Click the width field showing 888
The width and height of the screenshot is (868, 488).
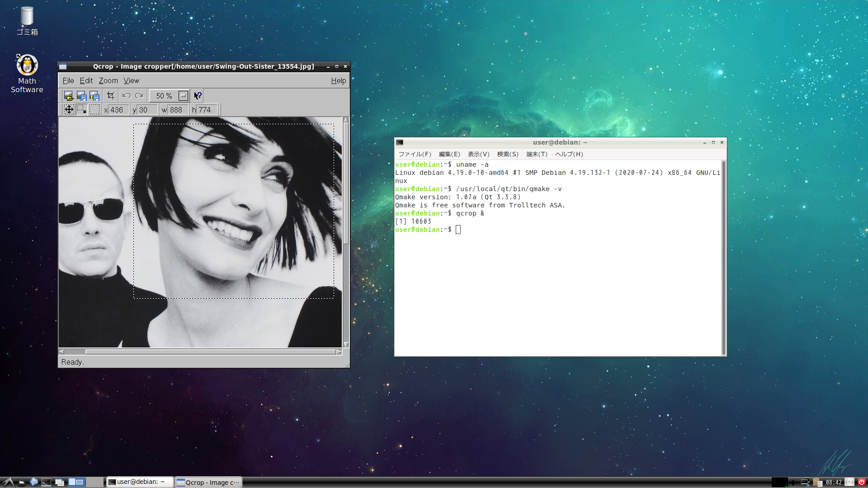179,110
